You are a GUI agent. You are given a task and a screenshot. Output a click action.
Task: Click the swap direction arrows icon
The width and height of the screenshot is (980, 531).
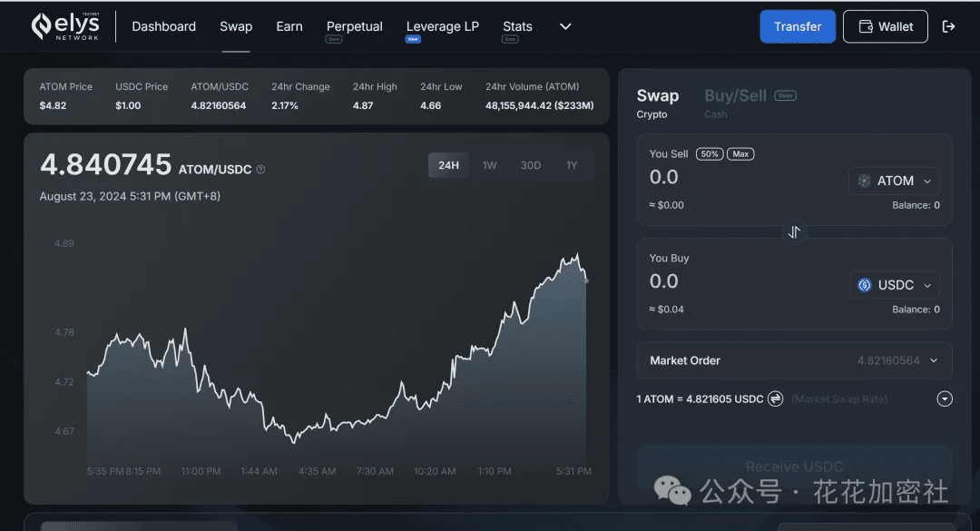click(x=794, y=232)
